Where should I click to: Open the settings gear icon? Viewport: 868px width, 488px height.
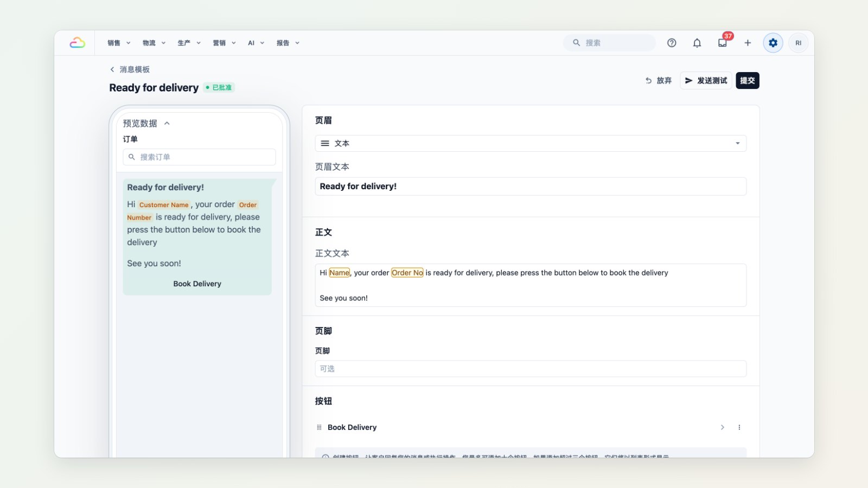pos(773,43)
